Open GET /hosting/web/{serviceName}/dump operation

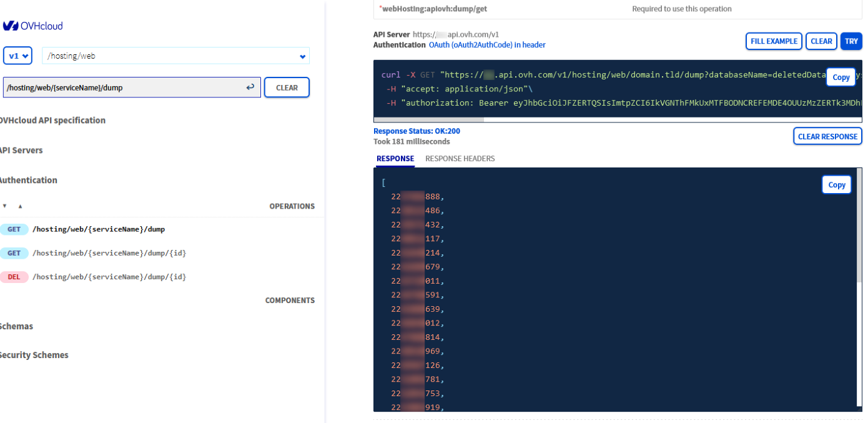click(99, 229)
